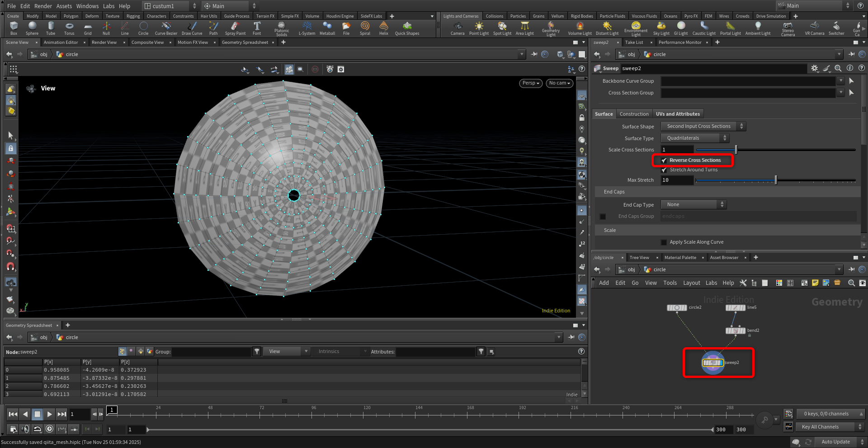Open the Windows menu

87,6
